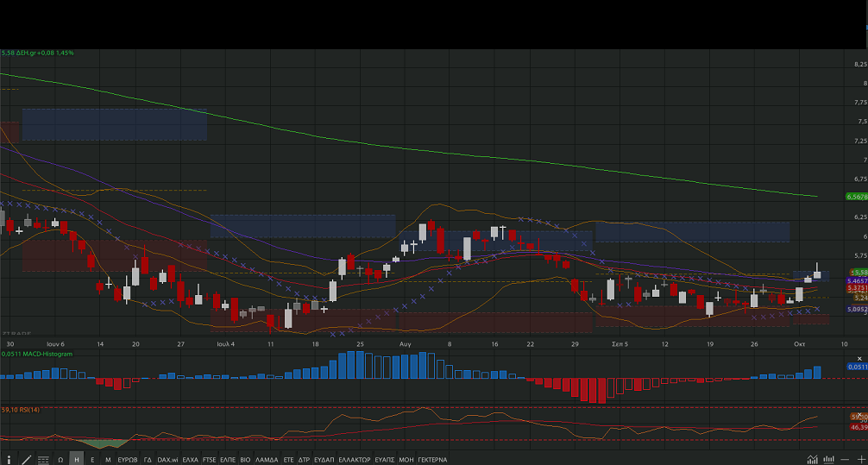
Task: Open the chart type bars icon
Action: [828, 460]
